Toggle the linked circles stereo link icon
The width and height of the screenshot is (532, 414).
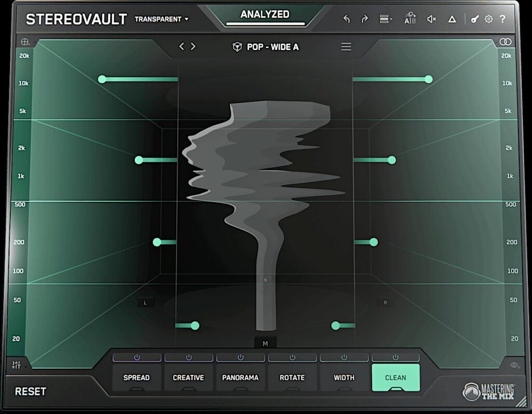coord(505,42)
